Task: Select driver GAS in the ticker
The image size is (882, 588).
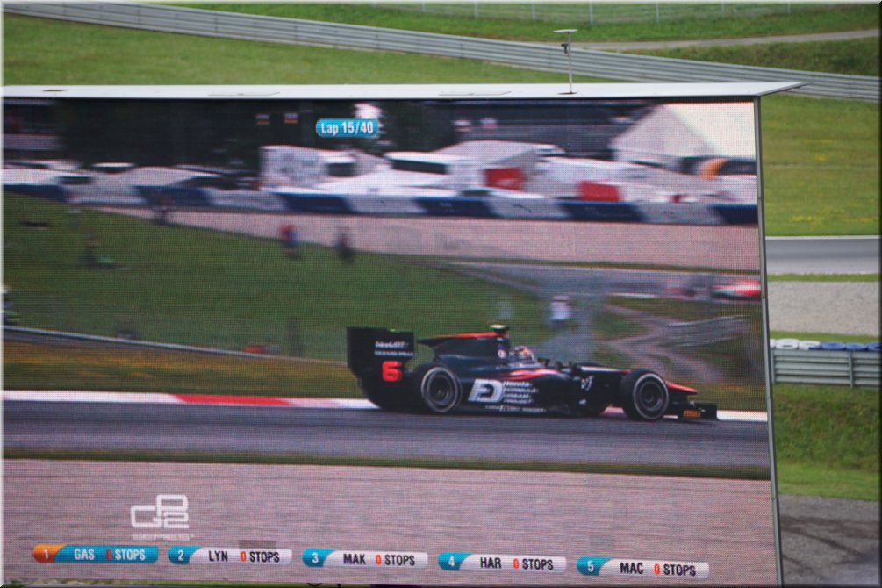Action: [x=84, y=555]
